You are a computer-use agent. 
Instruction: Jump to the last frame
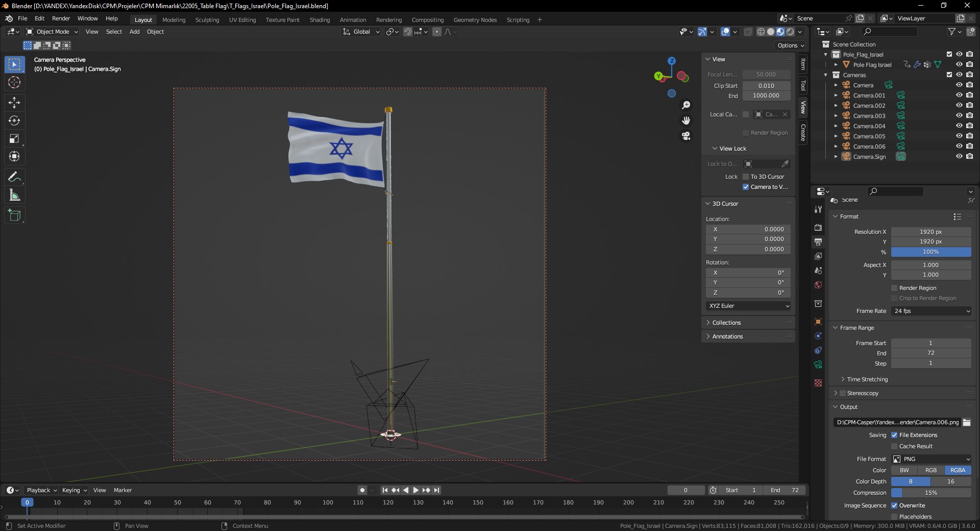(436, 490)
